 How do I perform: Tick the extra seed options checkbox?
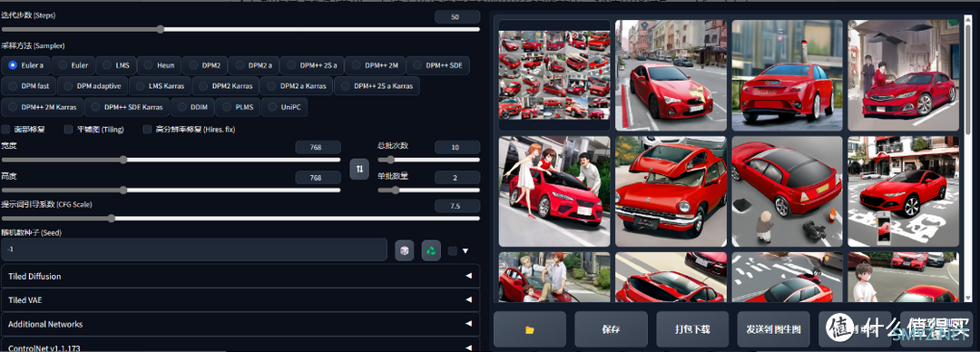point(453,250)
